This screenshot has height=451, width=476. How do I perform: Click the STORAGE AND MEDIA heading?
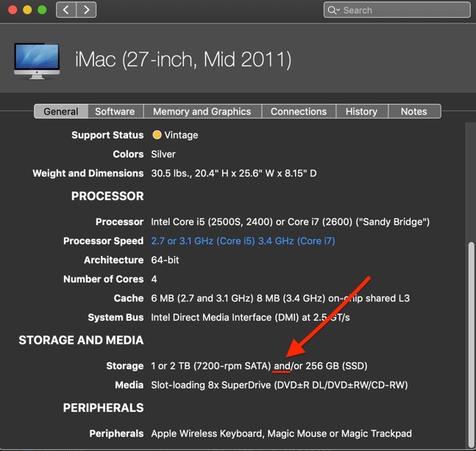(81, 340)
